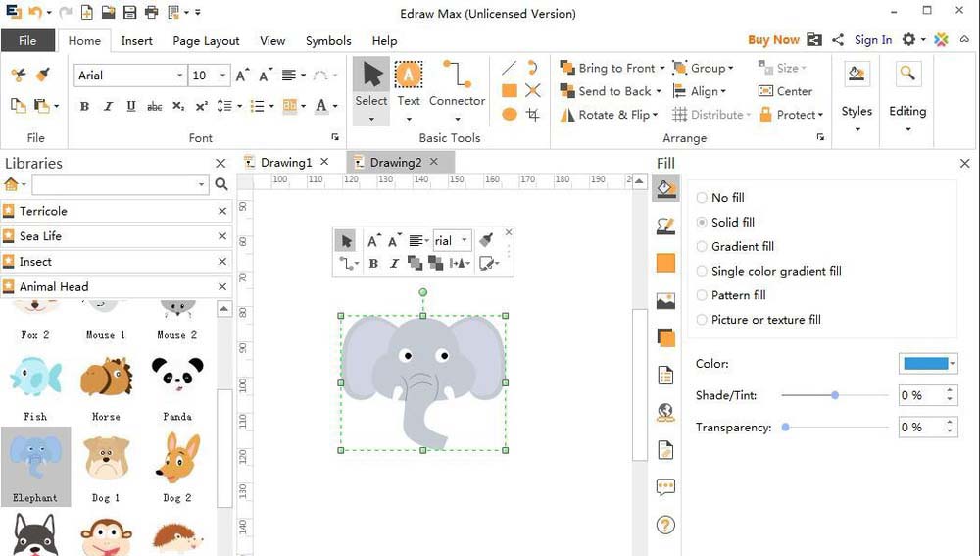
Task: Select Single color gradient fill
Action: (768, 271)
